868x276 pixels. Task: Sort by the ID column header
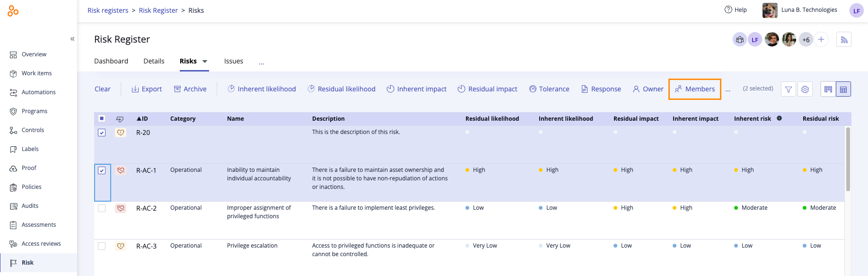(x=142, y=119)
